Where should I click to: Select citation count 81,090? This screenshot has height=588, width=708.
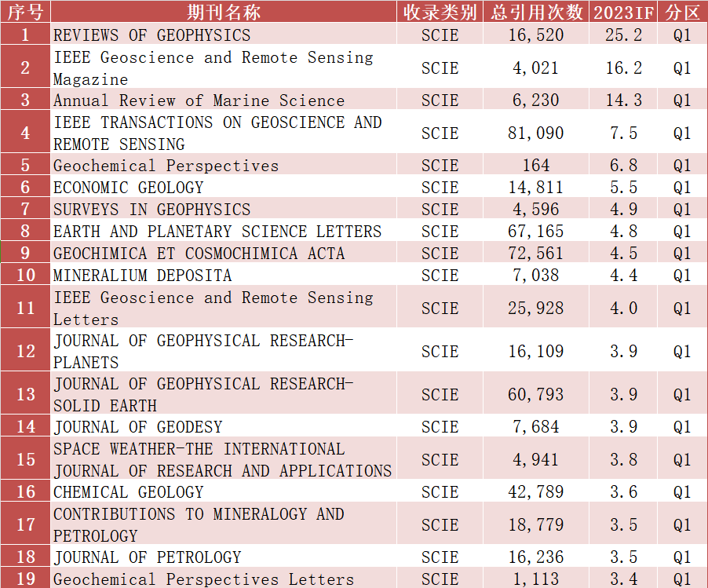coord(536,133)
